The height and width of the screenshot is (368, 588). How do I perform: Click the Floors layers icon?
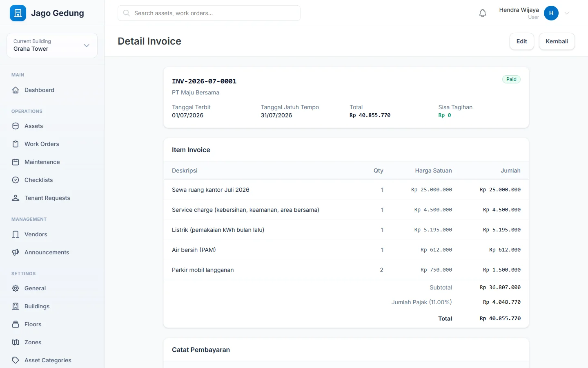tap(16, 324)
